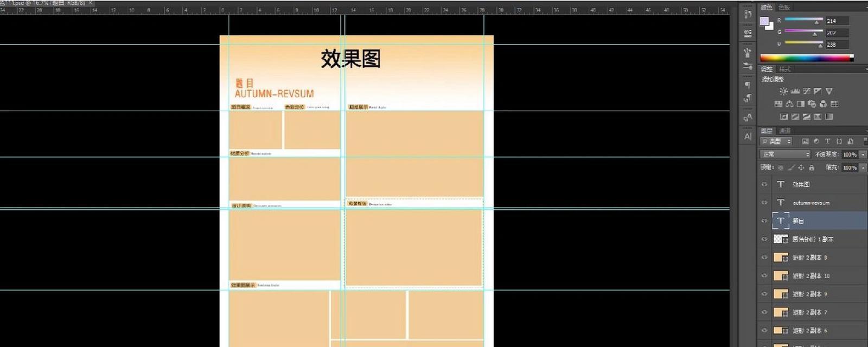Viewport: 868px width, 347px height.
Task: Open the Character panel icon in the dock
Action: [x=748, y=136]
